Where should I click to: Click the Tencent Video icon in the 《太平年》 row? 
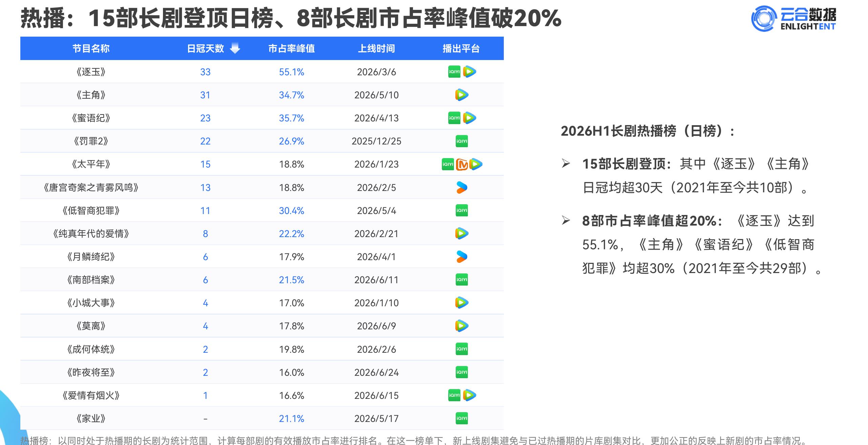[476, 164]
